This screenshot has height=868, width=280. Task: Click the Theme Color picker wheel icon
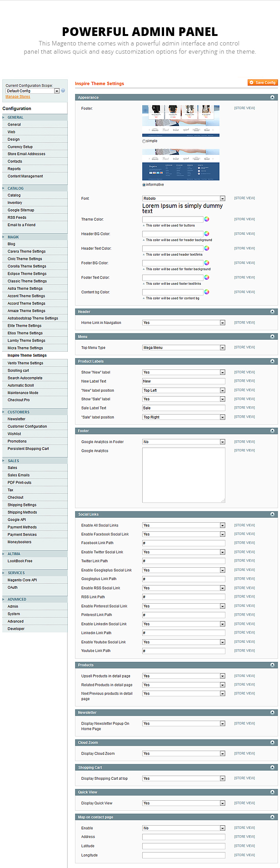pos(206,219)
